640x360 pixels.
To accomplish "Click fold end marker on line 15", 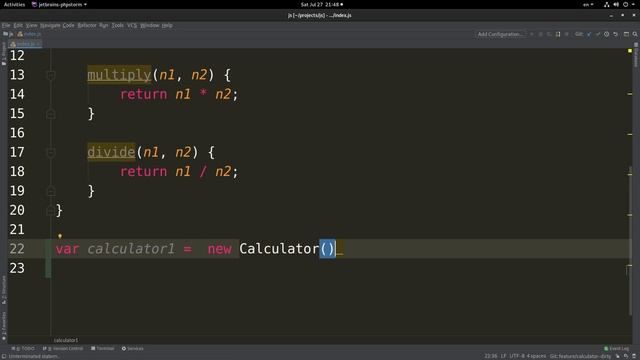I will 51,114.
